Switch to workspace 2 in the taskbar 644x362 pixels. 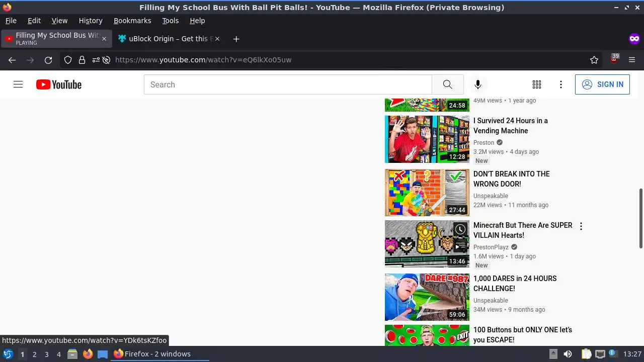[x=34, y=354]
